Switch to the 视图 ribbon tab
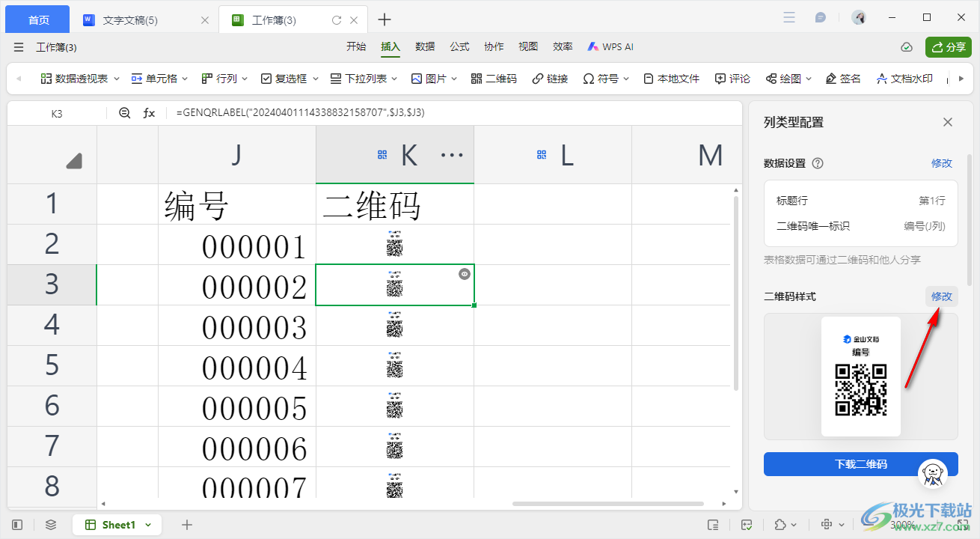Screen dimensions: 980x539 click(x=528, y=46)
